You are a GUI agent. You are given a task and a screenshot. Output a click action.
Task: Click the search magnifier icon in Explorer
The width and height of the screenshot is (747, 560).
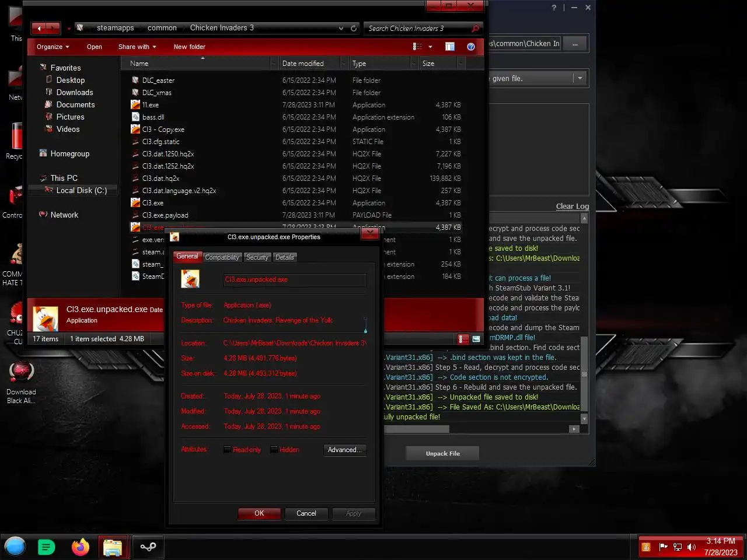pos(475,28)
